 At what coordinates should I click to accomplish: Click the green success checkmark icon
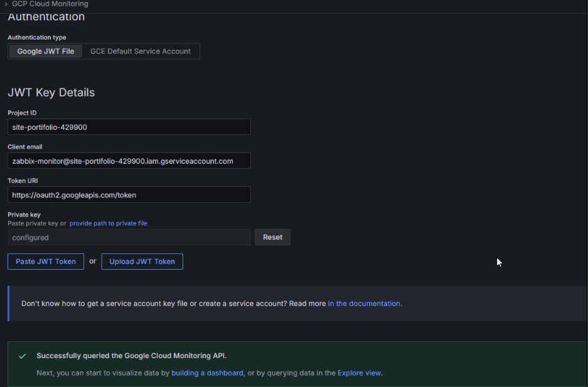pyautogui.click(x=23, y=356)
